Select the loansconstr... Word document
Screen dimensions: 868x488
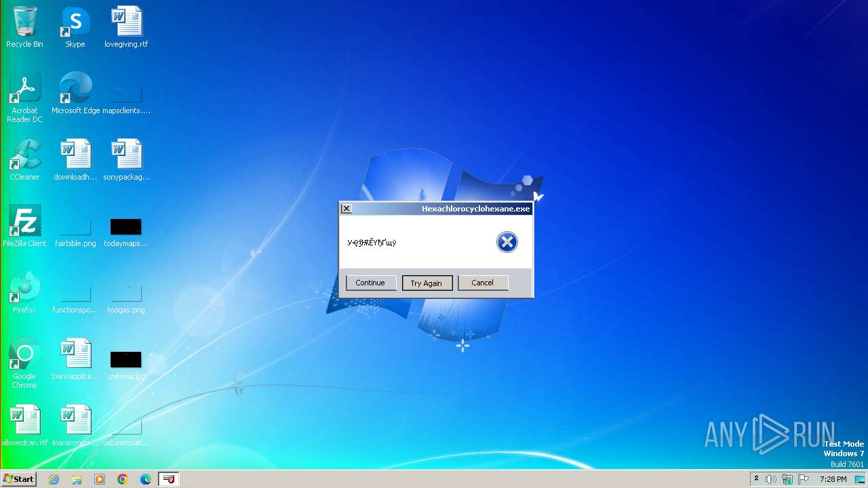pyautogui.click(x=75, y=426)
